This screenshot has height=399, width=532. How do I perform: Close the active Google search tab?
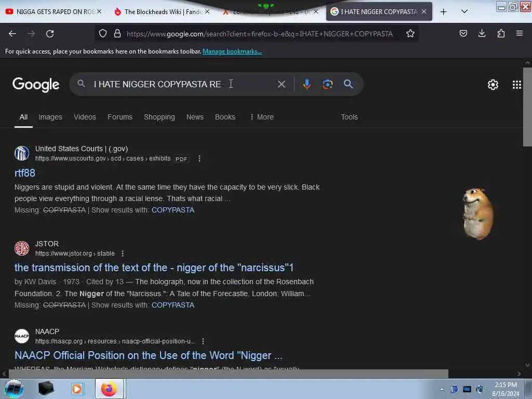coord(424,11)
